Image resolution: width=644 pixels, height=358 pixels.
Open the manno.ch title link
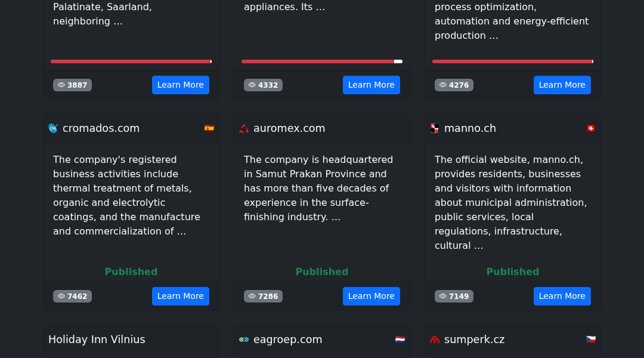coord(470,128)
